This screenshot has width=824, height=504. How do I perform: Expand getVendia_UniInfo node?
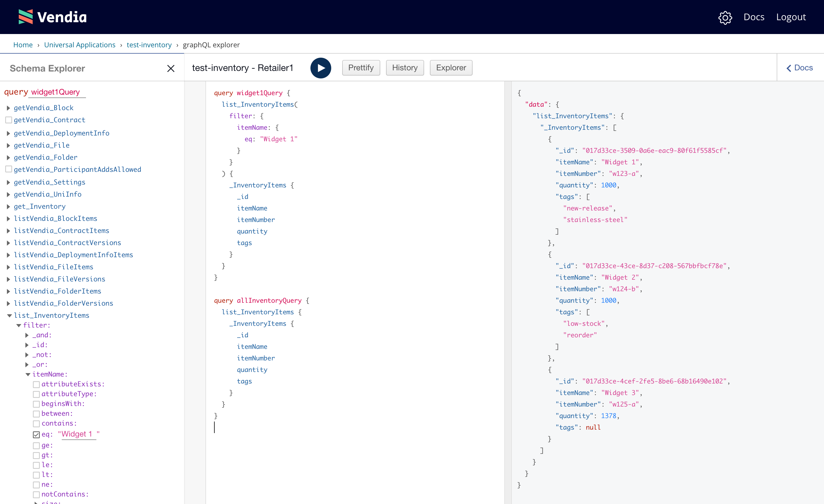(x=8, y=194)
